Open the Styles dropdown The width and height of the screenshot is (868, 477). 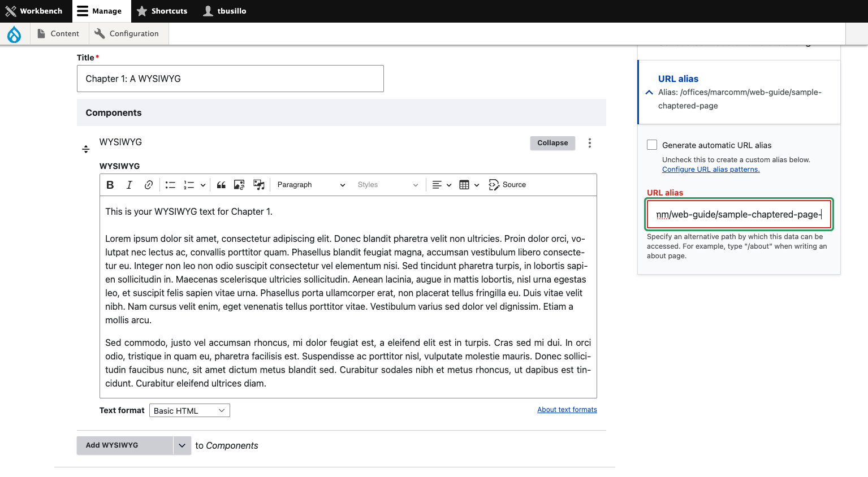(x=388, y=185)
